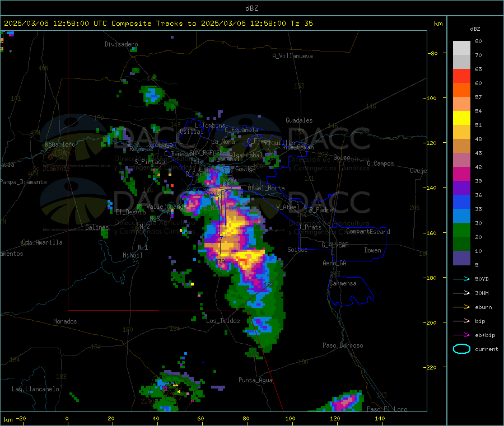Select the orange 60 dBZ legend swatch

461,90
